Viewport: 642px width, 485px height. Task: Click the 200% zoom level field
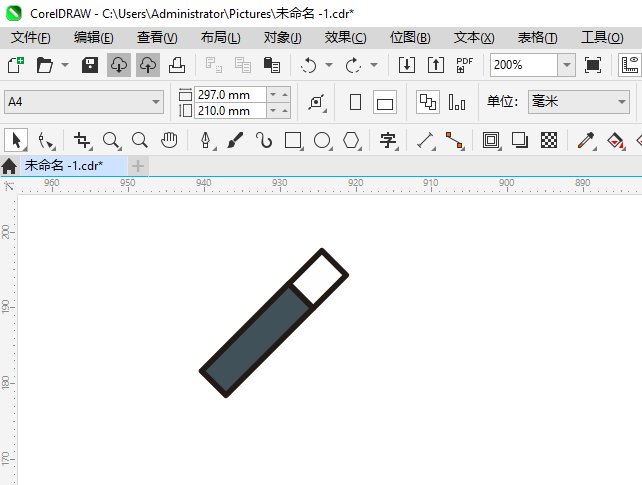point(524,65)
